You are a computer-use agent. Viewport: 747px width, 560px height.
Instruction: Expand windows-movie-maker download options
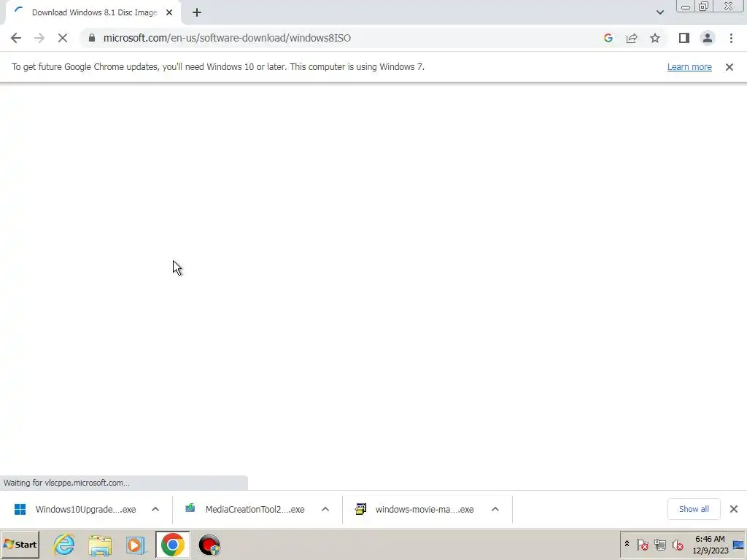(495, 509)
